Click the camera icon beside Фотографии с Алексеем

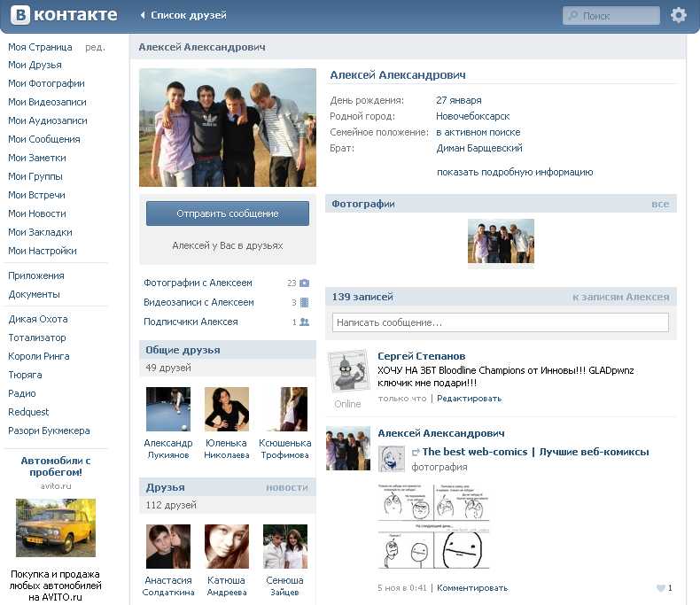(304, 283)
